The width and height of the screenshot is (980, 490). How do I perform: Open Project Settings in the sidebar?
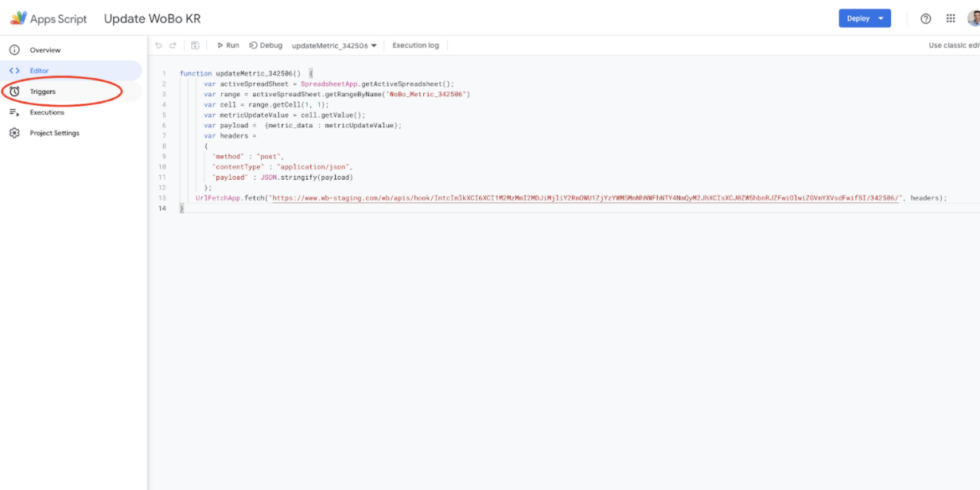(x=55, y=133)
